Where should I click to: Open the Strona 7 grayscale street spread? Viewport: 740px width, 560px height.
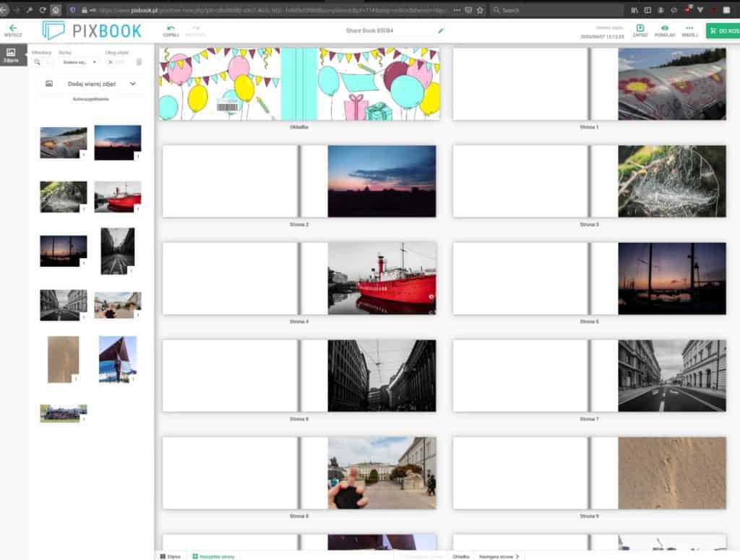click(589, 376)
